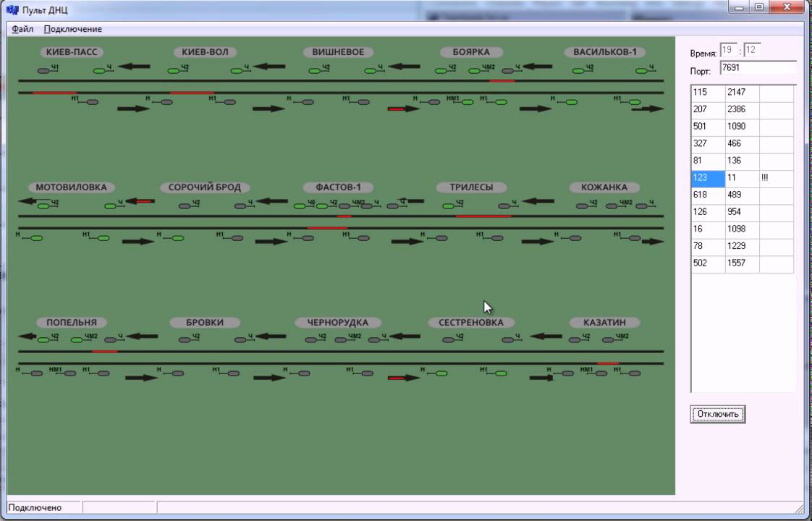The height and width of the screenshot is (521, 812).
Task: Select green signal НМ1 at БОЯРКА
Action: 467,102
